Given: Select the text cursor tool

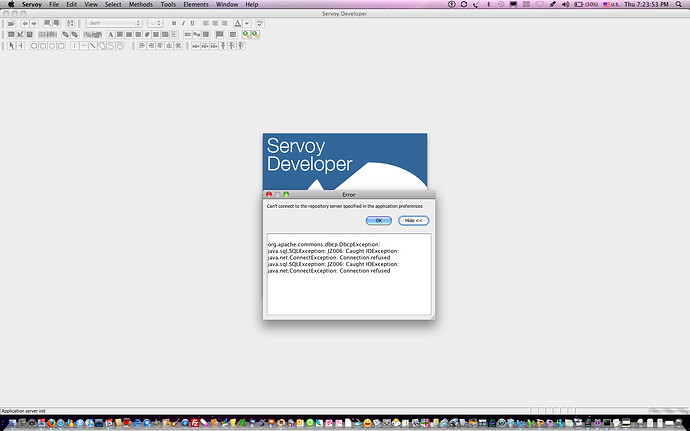Looking at the screenshot, I should pyautogui.click(x=21, y=45).
